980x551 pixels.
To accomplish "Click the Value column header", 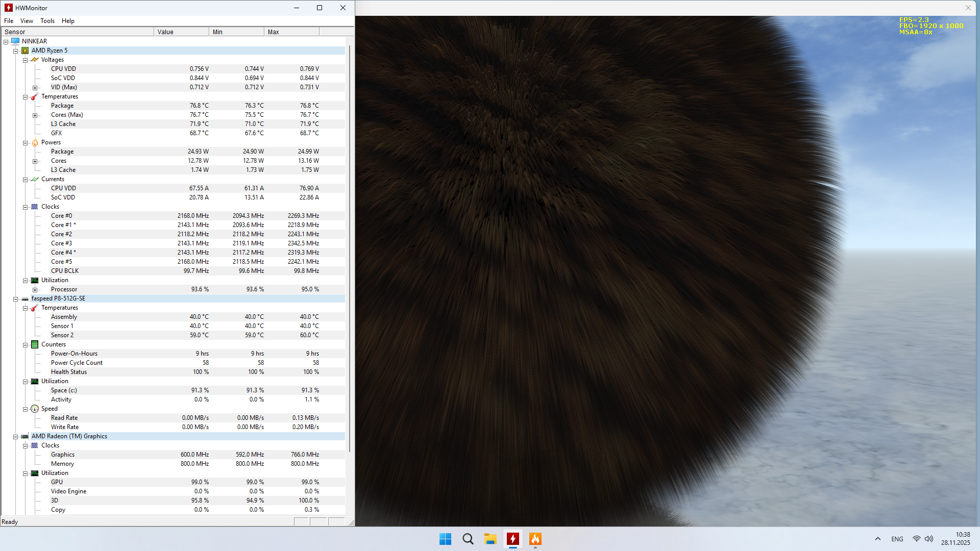I will tap(181, 32).
